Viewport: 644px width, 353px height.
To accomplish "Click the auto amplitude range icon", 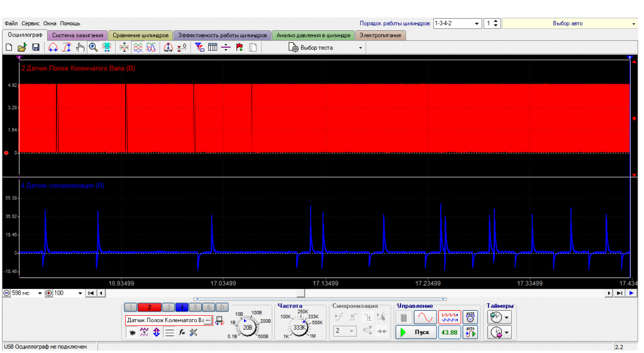I will coord(168,48).
